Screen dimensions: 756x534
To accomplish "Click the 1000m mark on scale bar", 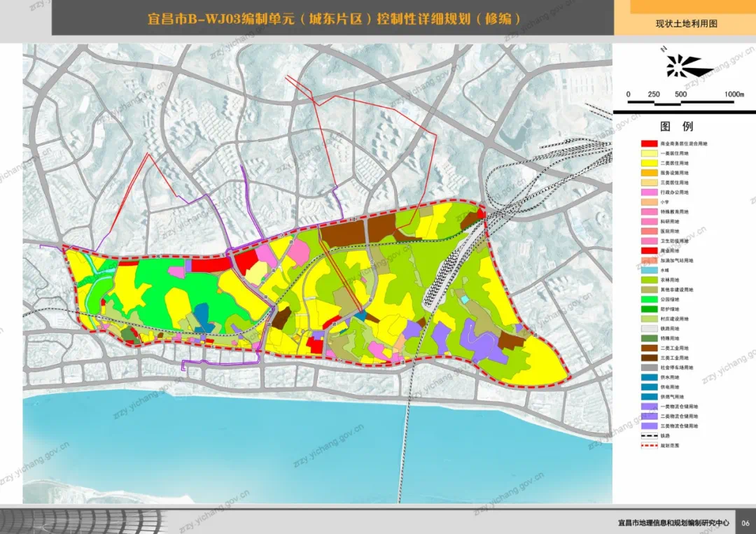I will 734,94.
